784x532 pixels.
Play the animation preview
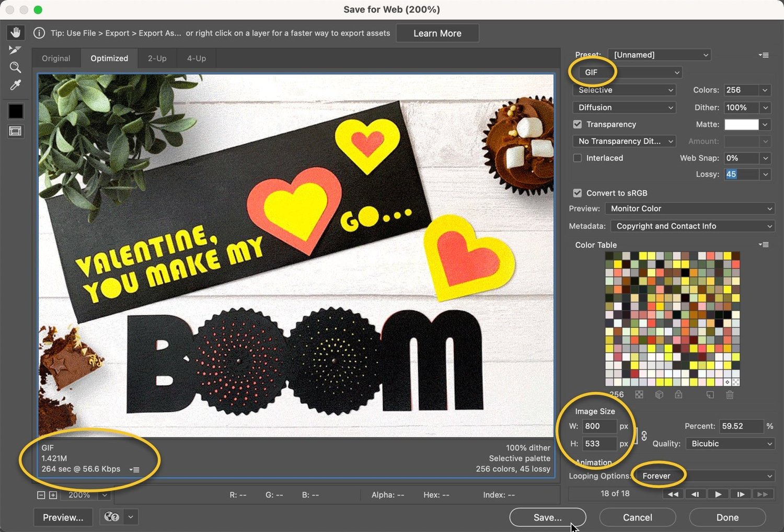(x=718, y=494)
